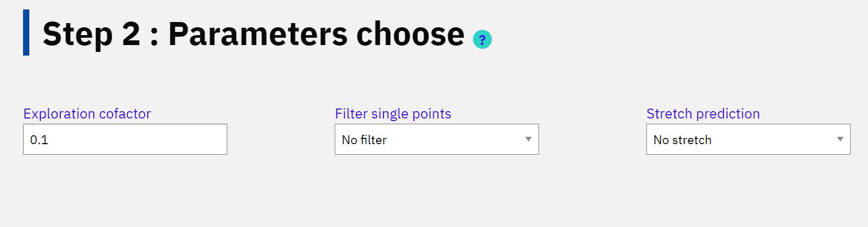Click 'Step 2' in the section title
Viewport: 868px width, 227px height.
(x=92, y=34)
